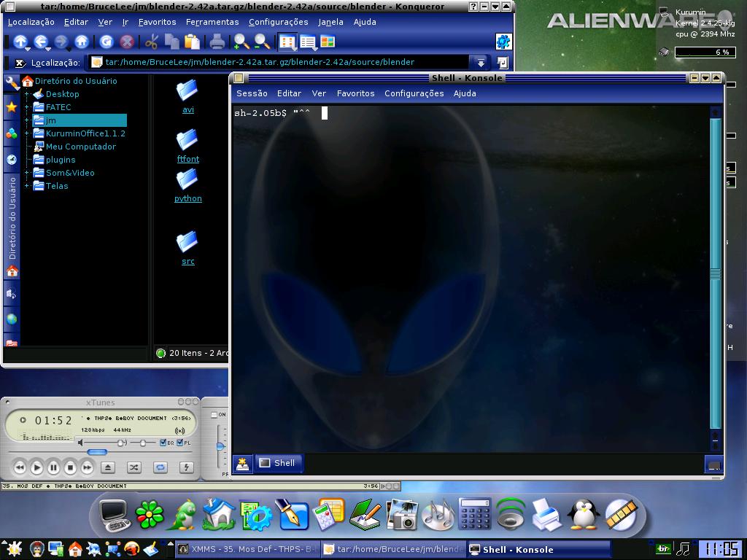The image size is (747, 560).
Task: Click the Copy icon in Konqueror toolbar
Action: (x=171, y=42)
